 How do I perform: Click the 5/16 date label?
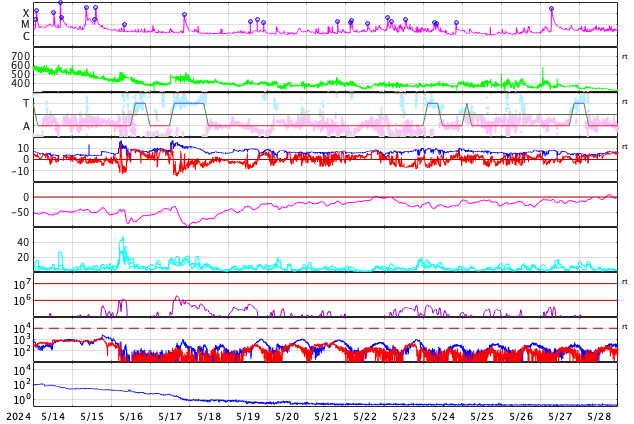131,416
